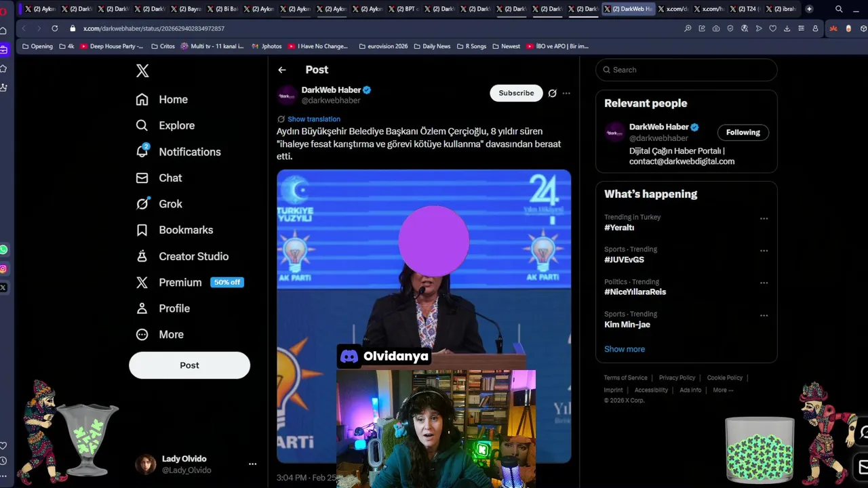This screenshot has width=868, height=488.
Task: Open the extensions cube icon
Action: click(863, 28)
